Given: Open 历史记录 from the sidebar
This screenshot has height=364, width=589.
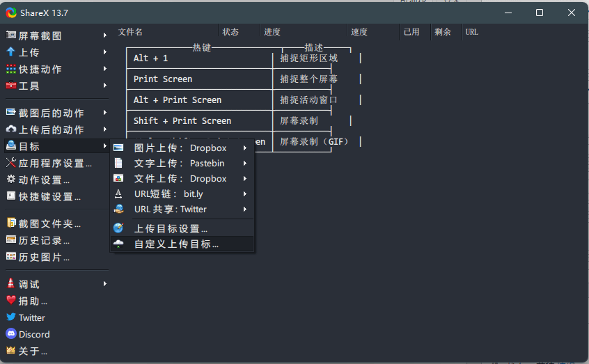Looking at the screenshot, I should pyautogui.click(x=56, y=240).
